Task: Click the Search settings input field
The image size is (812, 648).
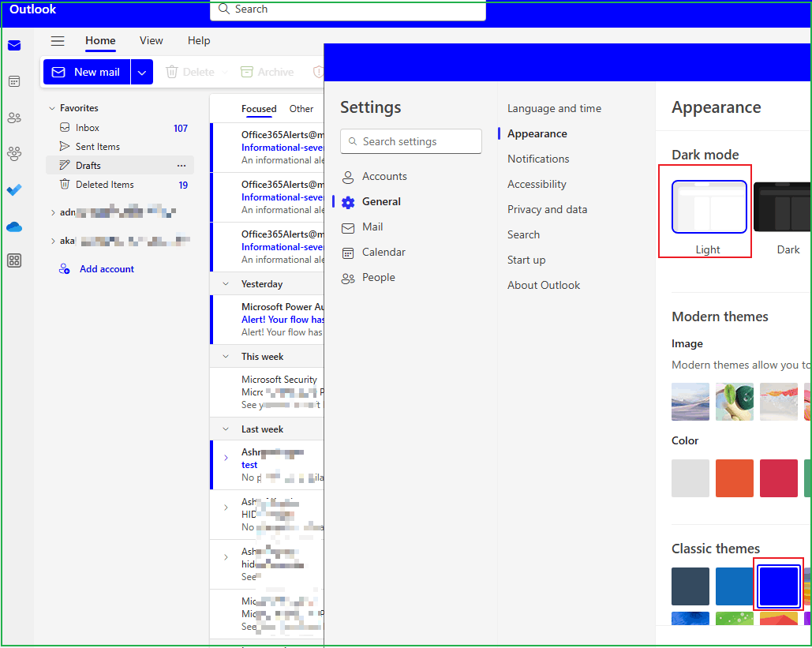Action: (x=410, y=141)
